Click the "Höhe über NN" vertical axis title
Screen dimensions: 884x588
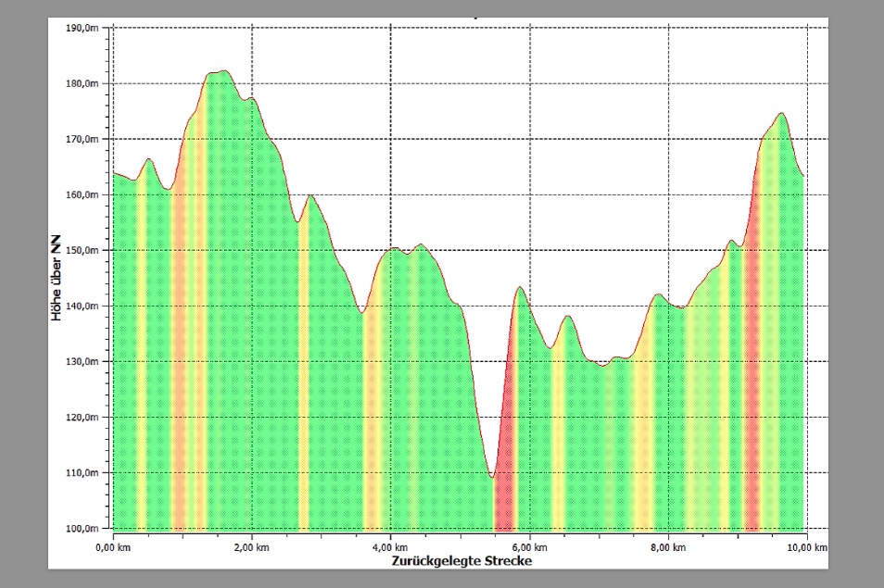(57, 278)
